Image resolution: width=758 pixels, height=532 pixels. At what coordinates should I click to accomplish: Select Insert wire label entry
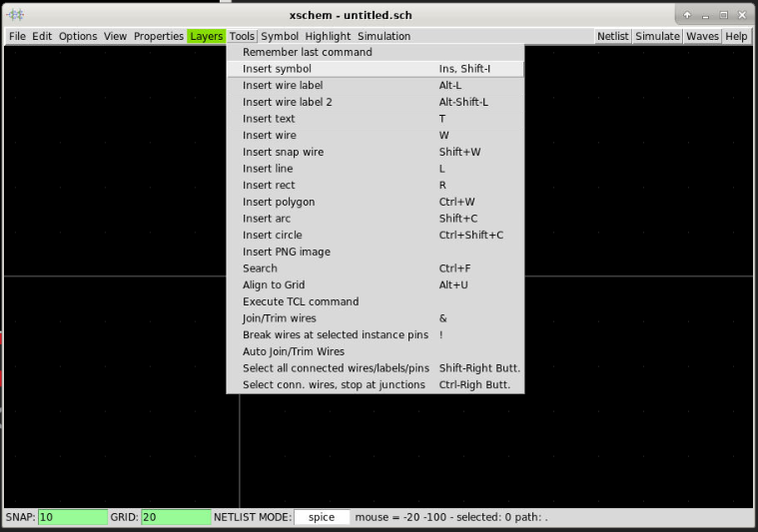click(376, 86)
